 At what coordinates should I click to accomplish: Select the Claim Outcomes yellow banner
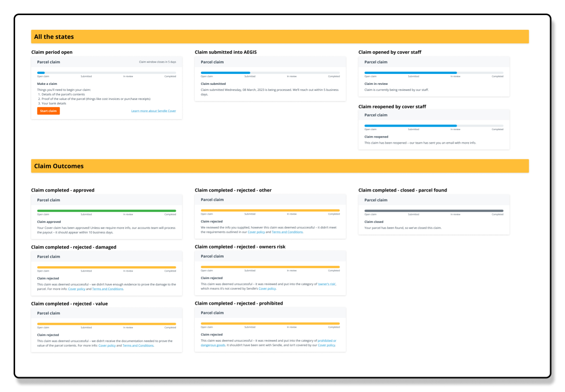point(280,166)
